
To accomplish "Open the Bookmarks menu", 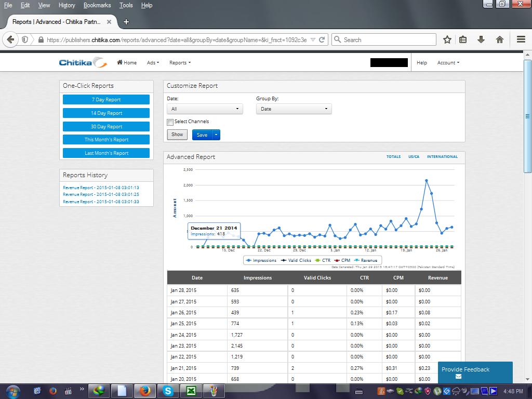I will 97,5.
